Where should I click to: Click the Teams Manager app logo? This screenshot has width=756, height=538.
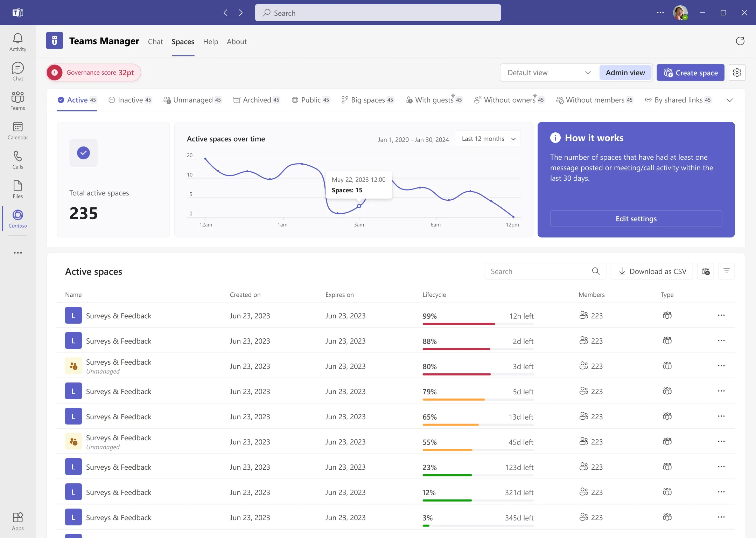[x=55, y=41]
